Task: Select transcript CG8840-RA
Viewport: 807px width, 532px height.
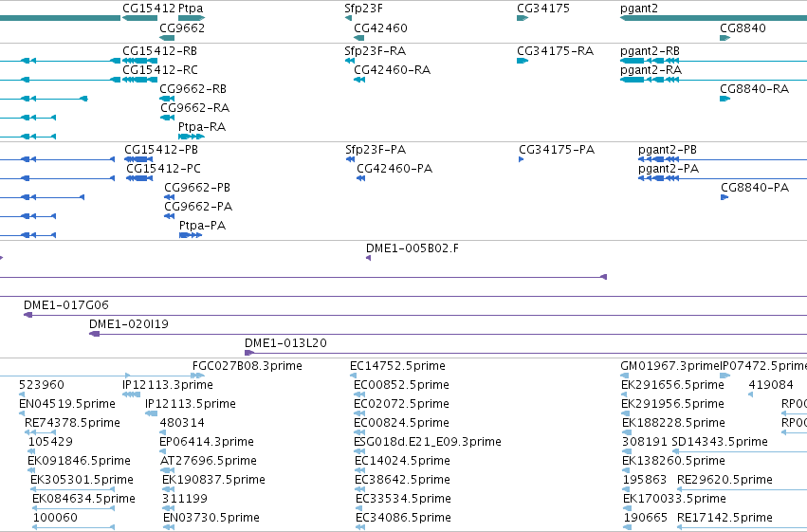Action: point(755,89)
